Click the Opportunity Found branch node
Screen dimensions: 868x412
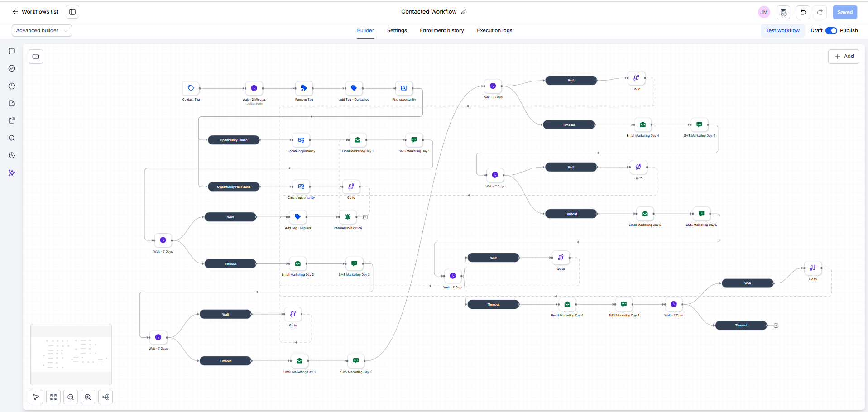[x=234, y=140]
